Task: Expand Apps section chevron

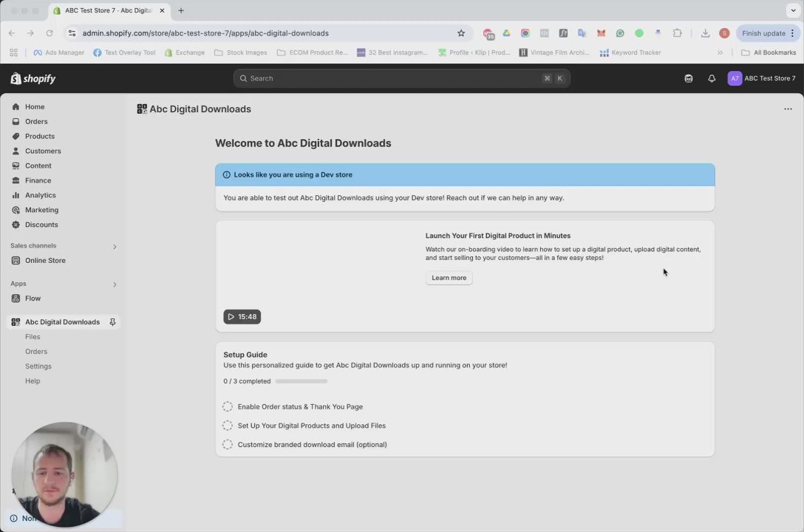Action: (115, 284)
